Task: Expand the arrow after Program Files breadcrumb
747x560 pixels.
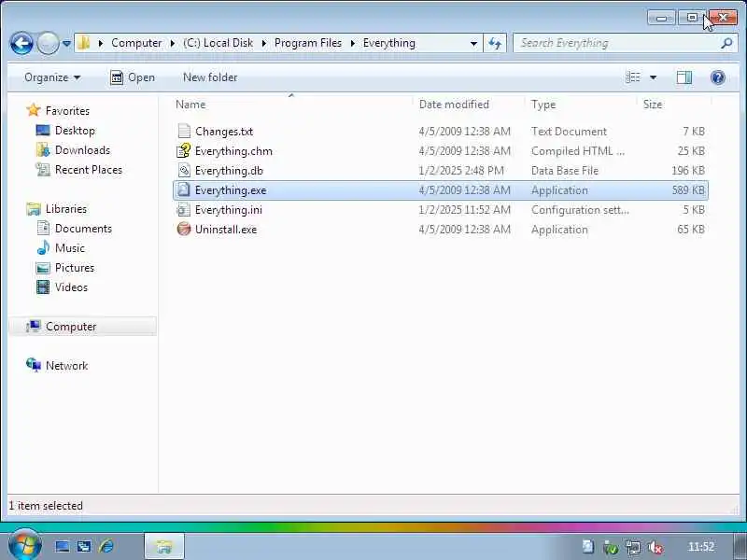Action: pos(353,43)
